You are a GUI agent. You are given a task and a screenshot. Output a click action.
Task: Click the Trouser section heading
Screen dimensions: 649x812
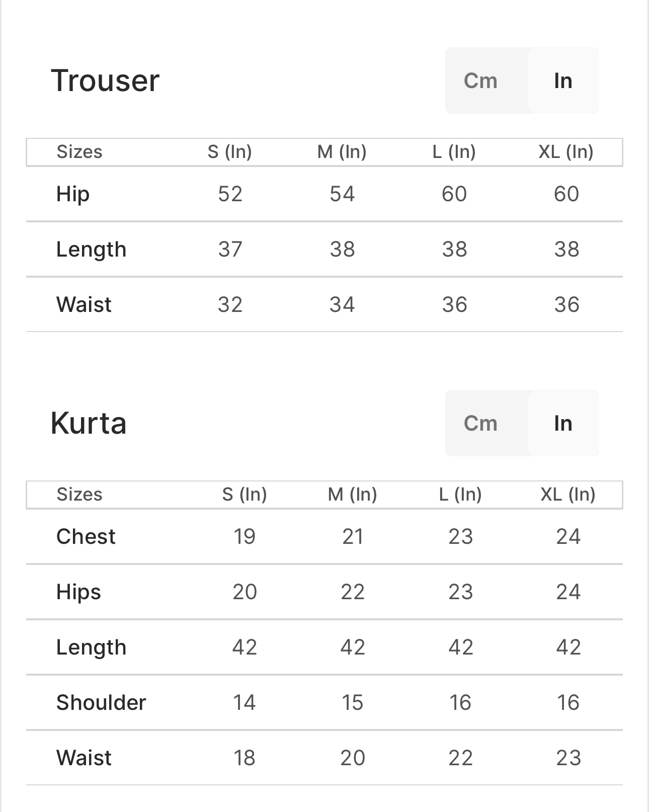pyautogui.click(x=105, y=80)
